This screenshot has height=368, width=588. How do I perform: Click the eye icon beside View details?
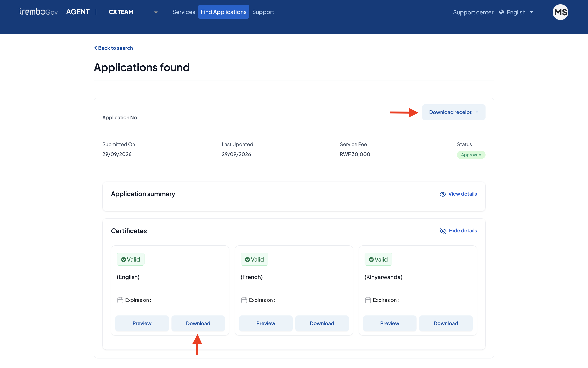pos(443,194)
